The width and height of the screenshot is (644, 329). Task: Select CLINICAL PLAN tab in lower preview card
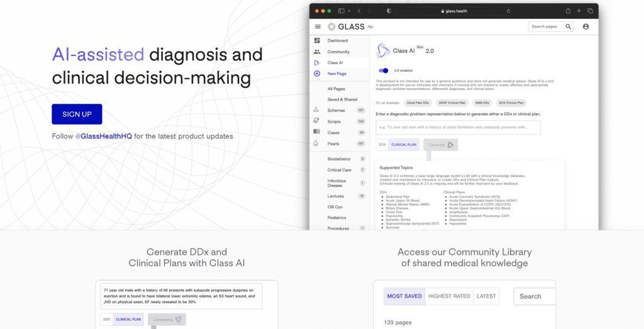click(128, 319)
